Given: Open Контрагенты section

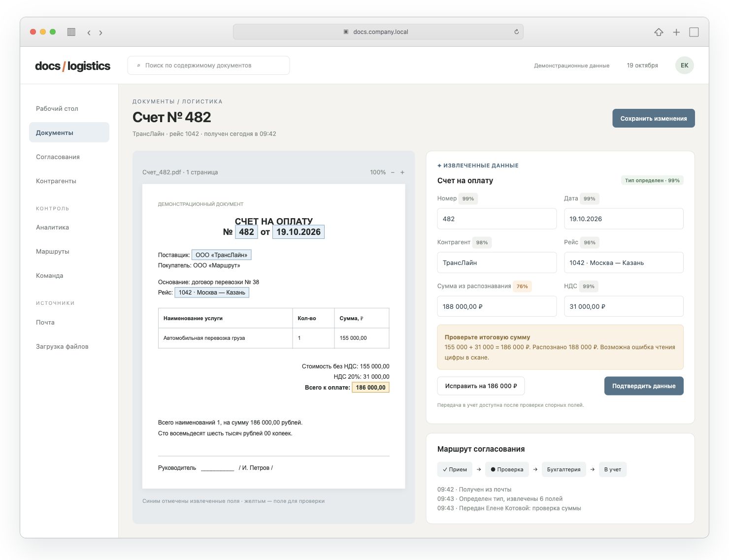Looking at the screenshot, I should [69, 181].
